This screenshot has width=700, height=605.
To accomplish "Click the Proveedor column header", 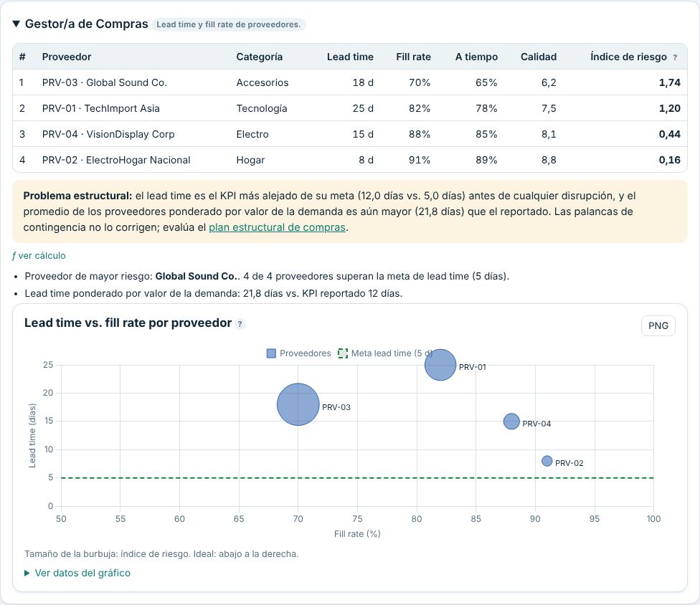I will pos(67,57).
